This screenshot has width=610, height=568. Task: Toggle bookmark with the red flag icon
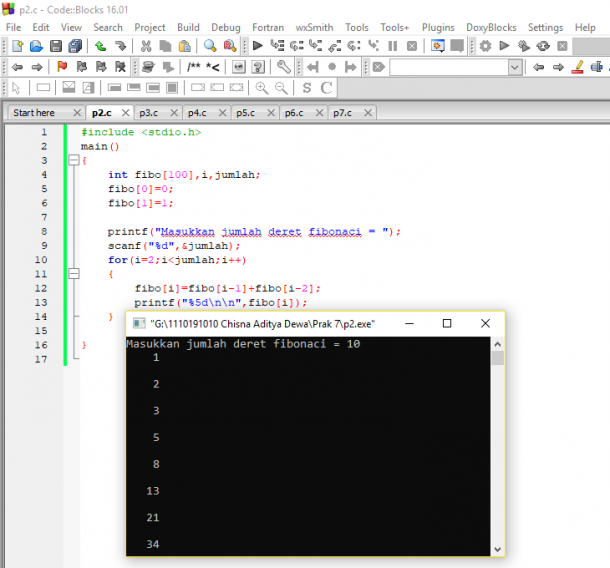coord(62,67)
